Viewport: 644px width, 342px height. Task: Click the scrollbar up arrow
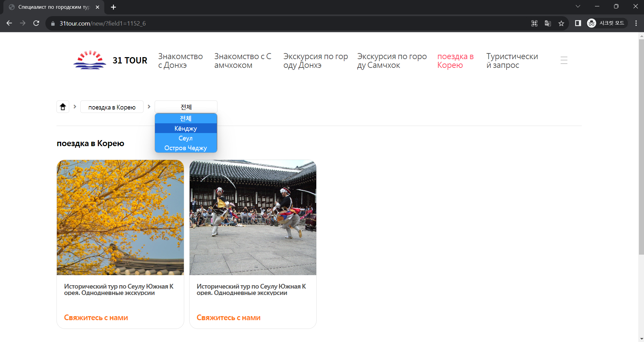(641, 36)
